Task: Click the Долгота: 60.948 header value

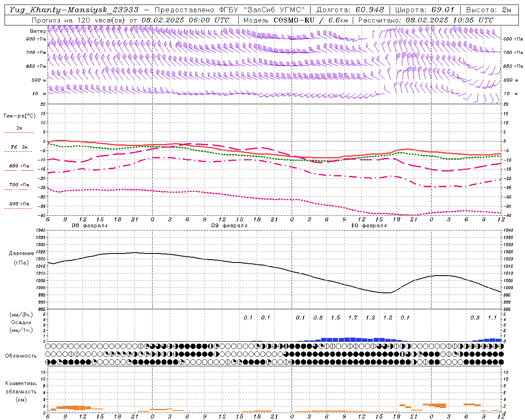Action: [x=350, y=10]
